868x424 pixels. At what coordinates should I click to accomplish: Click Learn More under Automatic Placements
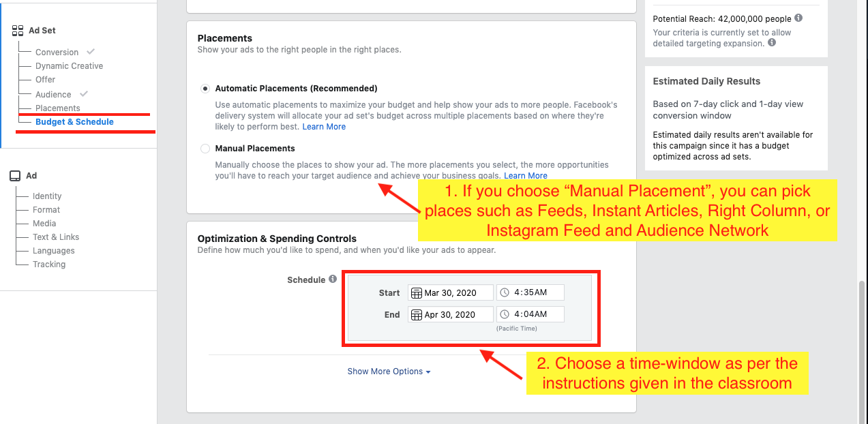coord(324,127)
